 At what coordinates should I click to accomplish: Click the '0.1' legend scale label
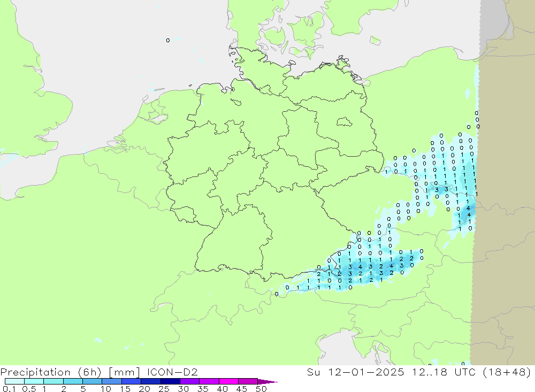click(x=9, y=389)
